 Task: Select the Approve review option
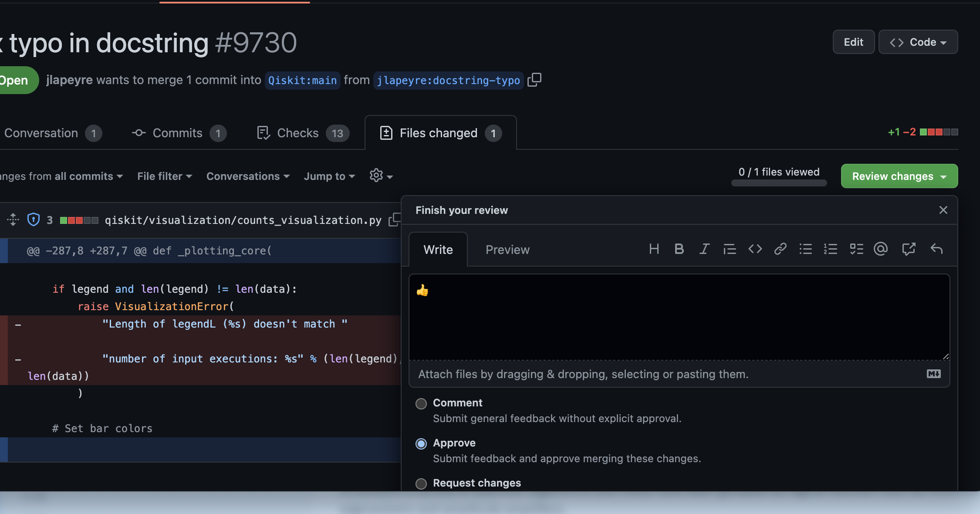(x=421, y=443)
